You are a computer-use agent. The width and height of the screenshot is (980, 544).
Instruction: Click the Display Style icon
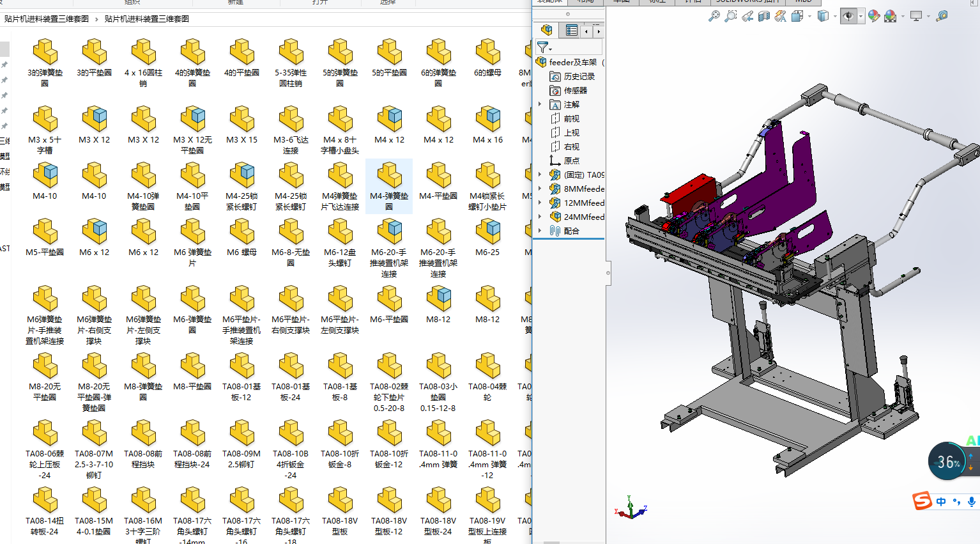[x=823, y=16]
